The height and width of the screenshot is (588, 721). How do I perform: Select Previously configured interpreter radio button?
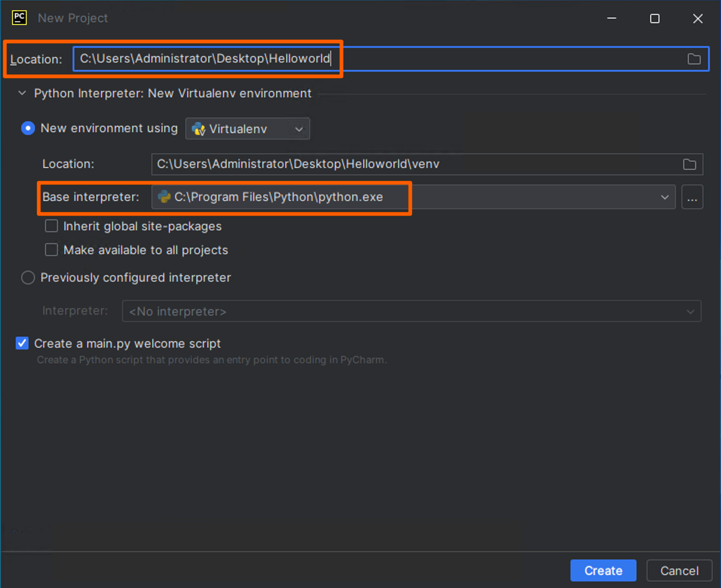[28, 277]
